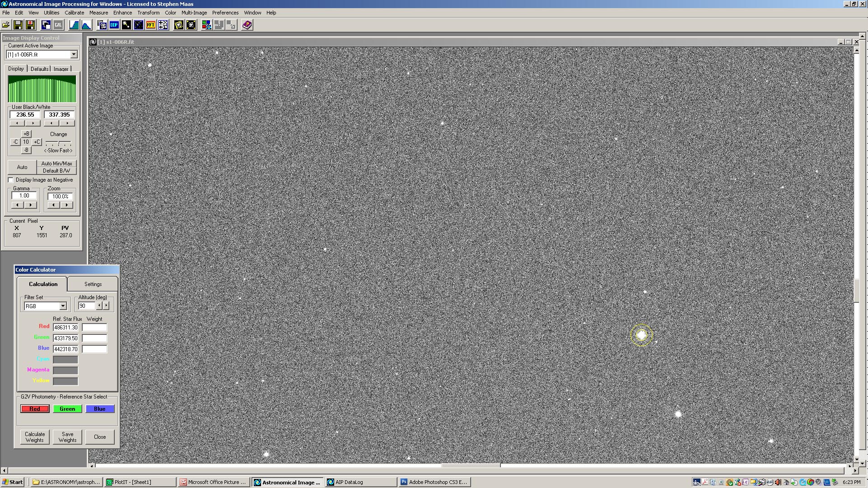Click the Open file folder icon

coord(6,25)
